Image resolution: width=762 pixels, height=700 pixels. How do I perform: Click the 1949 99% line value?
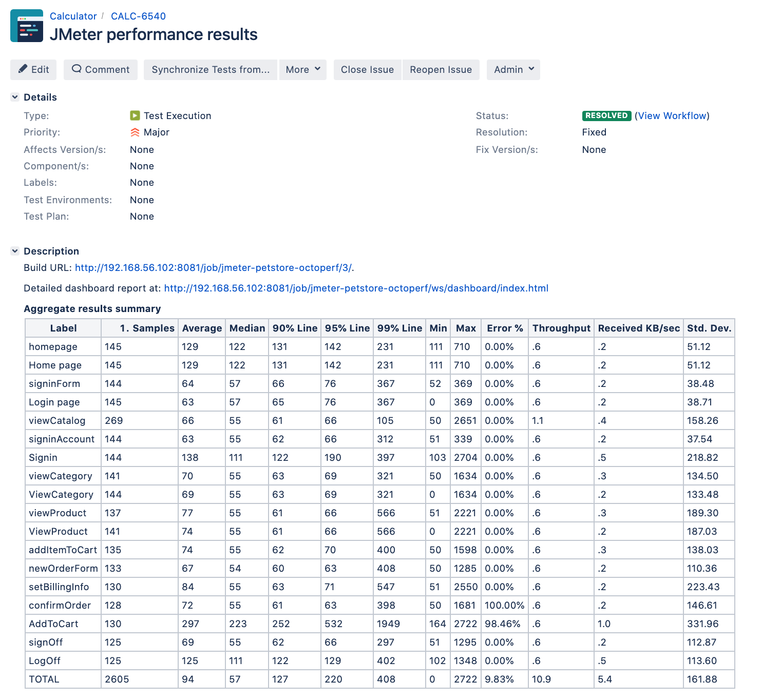[399, 624]
